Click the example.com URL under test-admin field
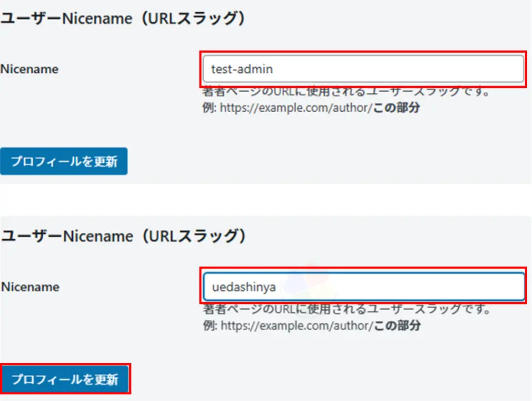Screen dimensions: 532x401 296,108
